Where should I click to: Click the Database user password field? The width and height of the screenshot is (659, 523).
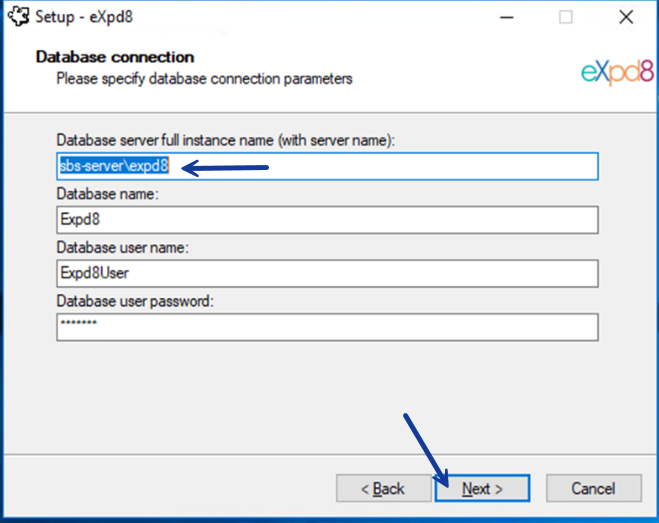click(327, 327)
